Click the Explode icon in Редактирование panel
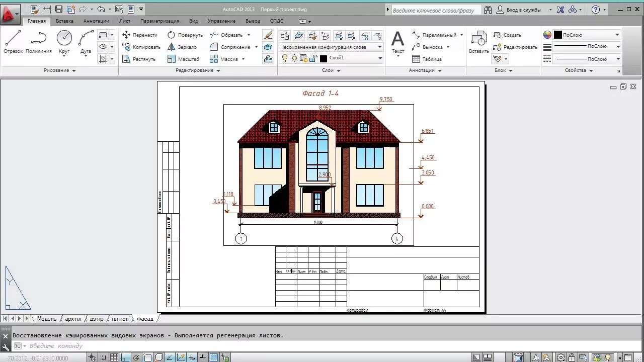The image size is (644, 362). coord(268,47)
